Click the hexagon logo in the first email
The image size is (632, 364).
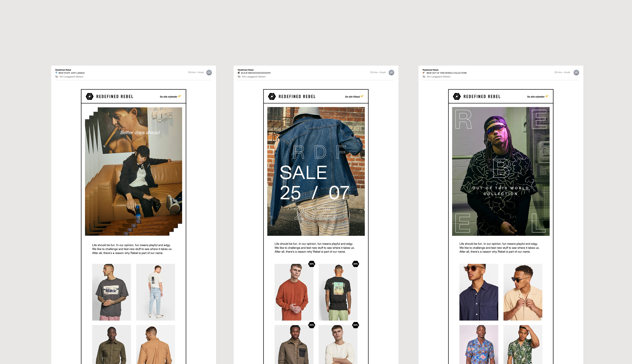[89, 96]
